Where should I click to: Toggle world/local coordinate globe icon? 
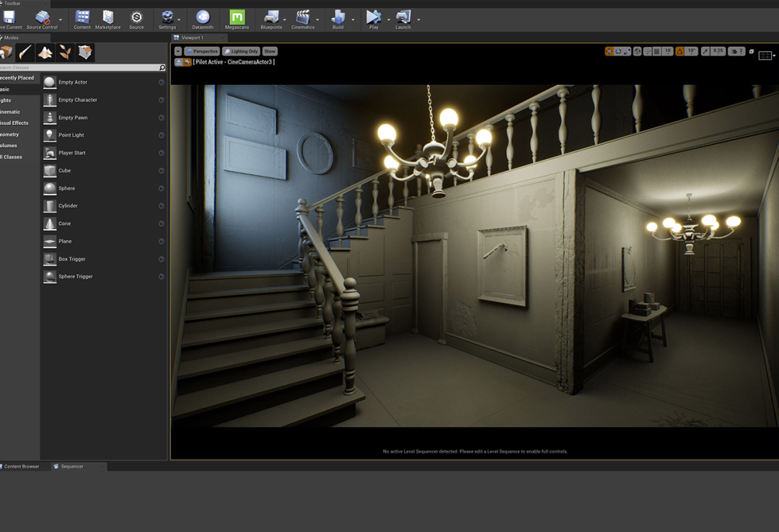(x=638, y=51)
